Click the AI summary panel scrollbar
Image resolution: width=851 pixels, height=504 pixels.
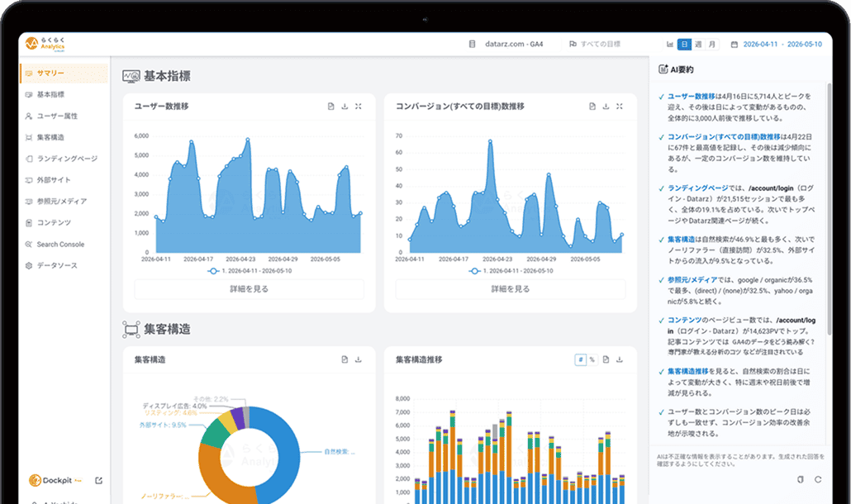tap(829, 209)
